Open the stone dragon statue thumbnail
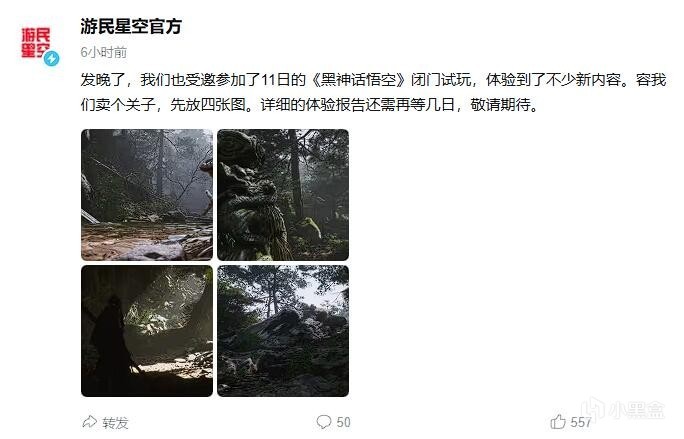 coord(283,195)
